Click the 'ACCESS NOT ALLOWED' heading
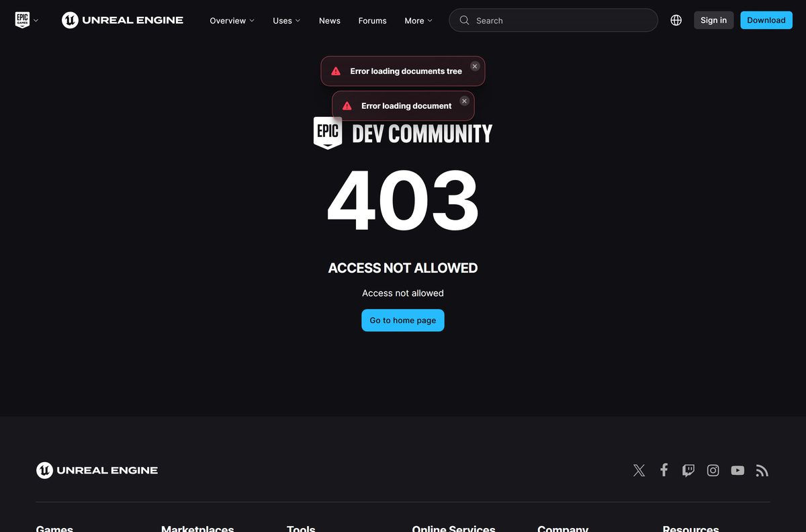 click(403, 268)
